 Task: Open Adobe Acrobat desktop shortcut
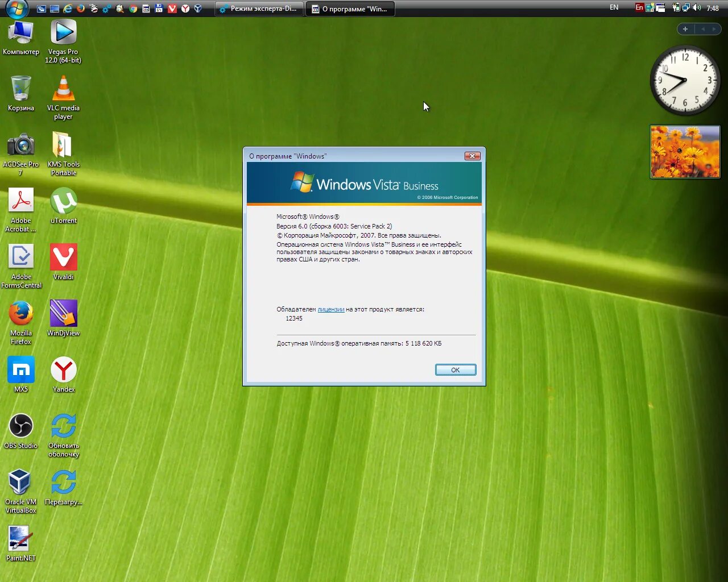coord(21,210)
